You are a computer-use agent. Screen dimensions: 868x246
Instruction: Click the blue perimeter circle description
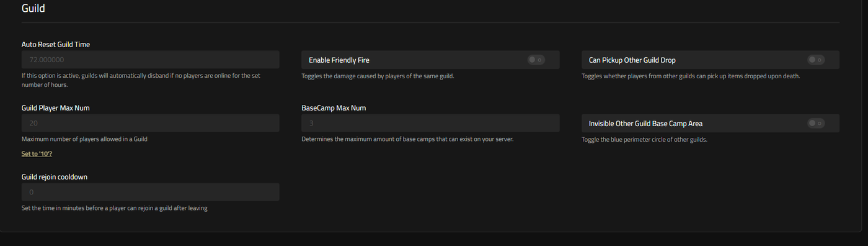tap(644, 139)
